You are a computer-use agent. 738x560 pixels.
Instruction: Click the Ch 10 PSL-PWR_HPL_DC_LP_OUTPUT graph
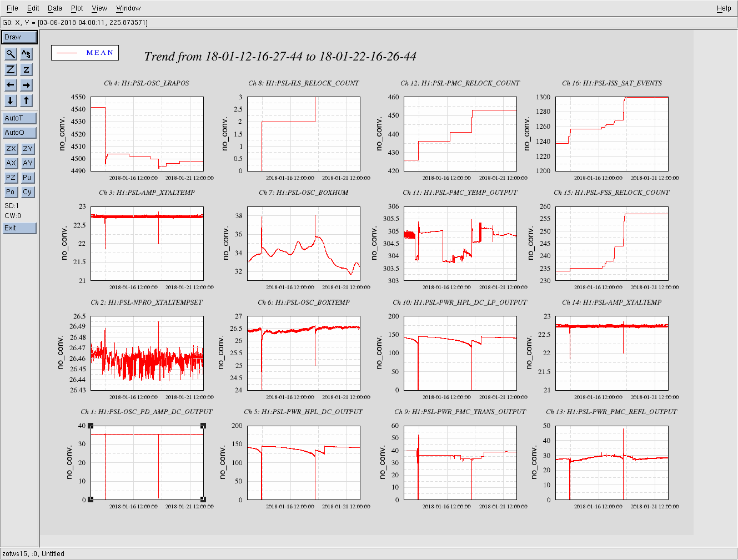[x=460, y=353]
